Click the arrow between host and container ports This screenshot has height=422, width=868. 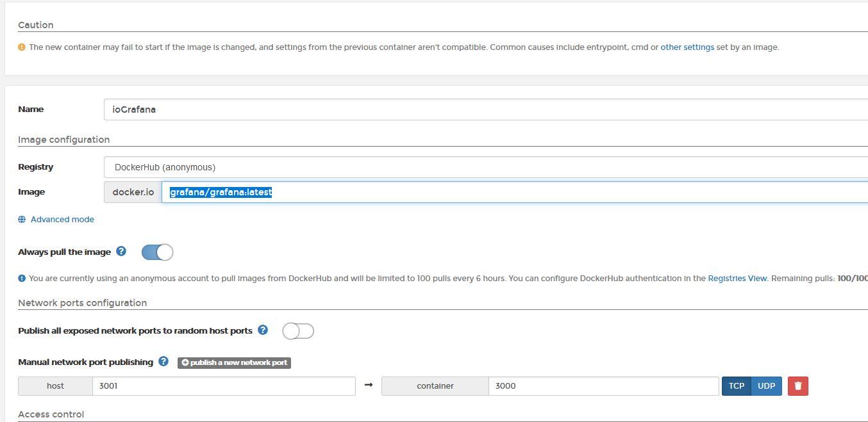coord(368,386)
